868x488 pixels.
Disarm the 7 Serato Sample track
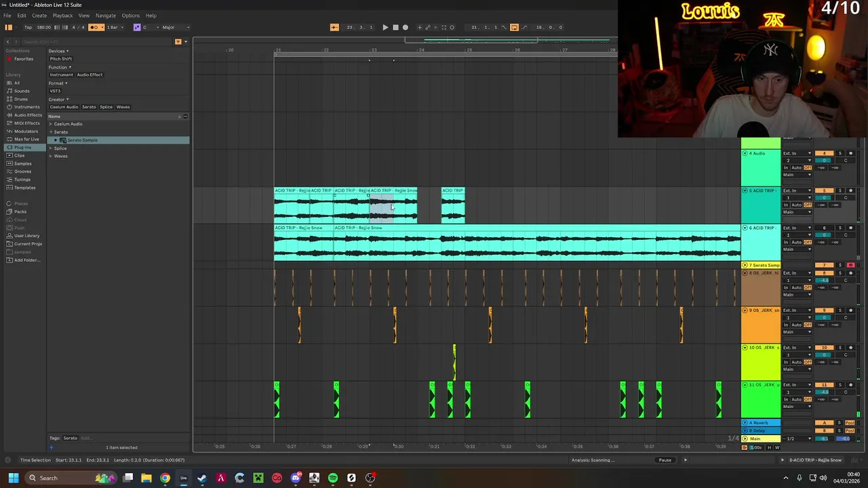[850, 265]
